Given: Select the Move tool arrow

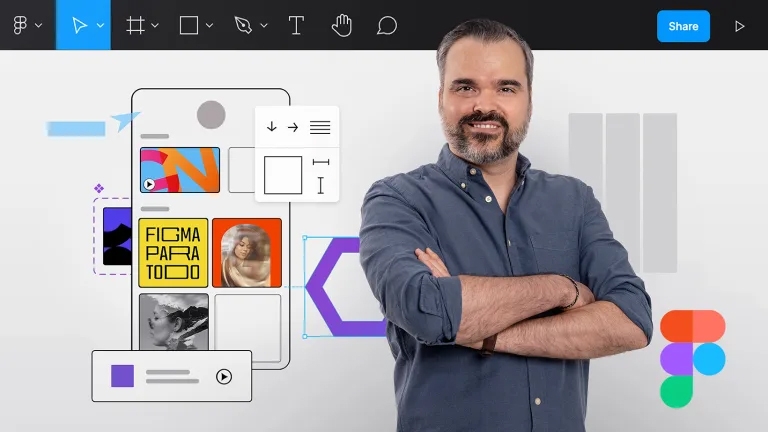Looking at the screenshot, I should tap(77, 26).
